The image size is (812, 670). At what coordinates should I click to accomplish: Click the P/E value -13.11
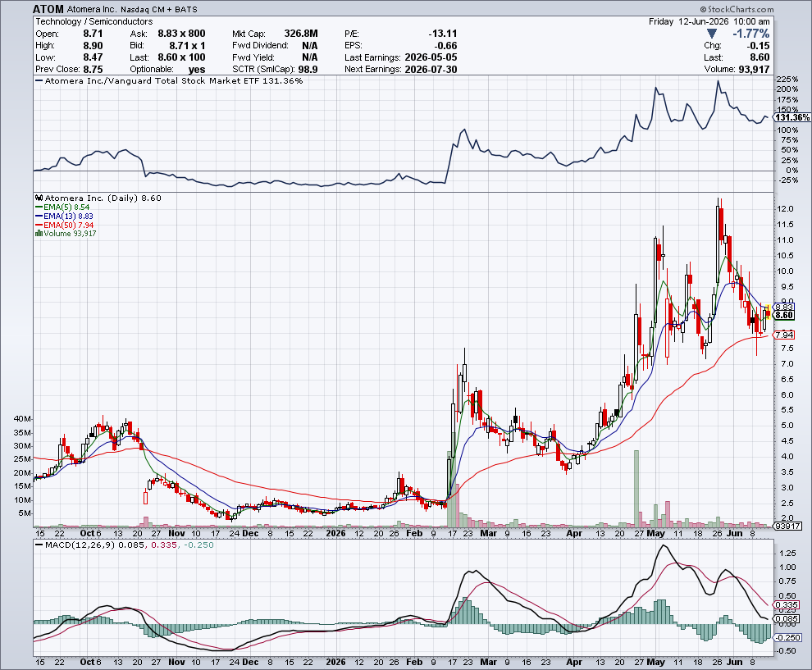click(x=443, y=34)
